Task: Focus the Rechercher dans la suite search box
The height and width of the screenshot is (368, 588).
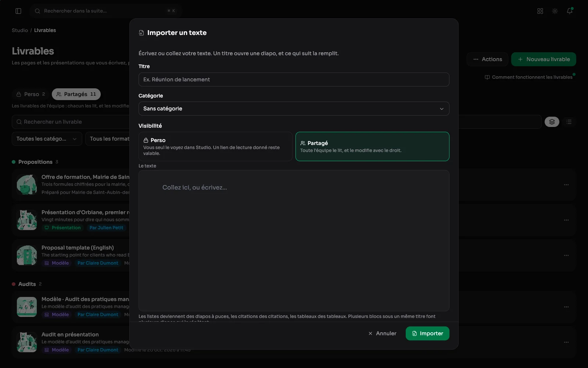Action: tap(106, 11)
